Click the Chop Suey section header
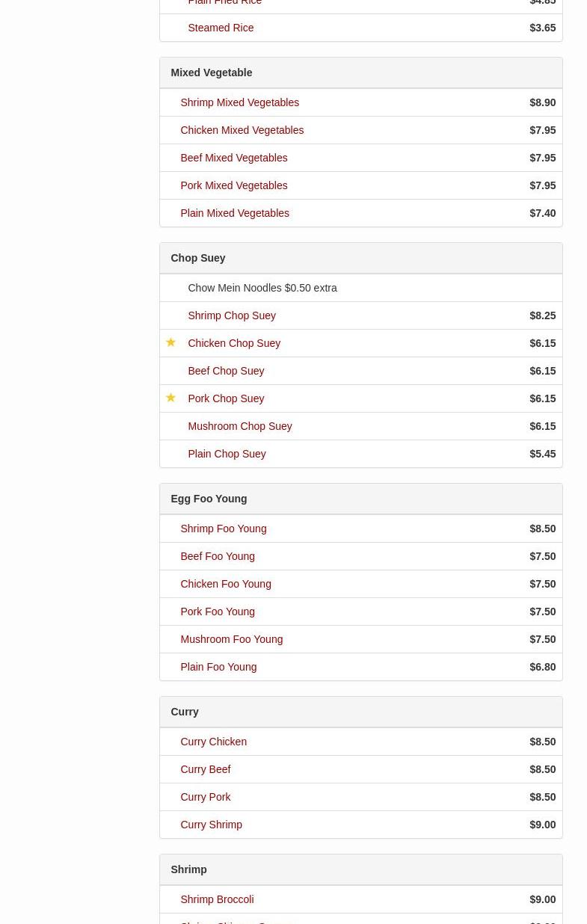Image resolution: width=587 pixels, height=924 pixels. click(x=197, y=258)
